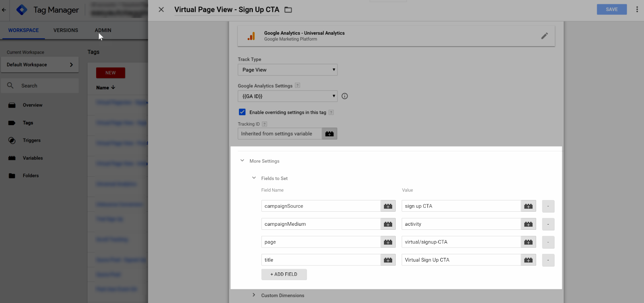Image resolution: width=644 pixels, height=303 pixels.
Task: Switch to the VERSIONS tab
Action: click(x=66, y=30)
